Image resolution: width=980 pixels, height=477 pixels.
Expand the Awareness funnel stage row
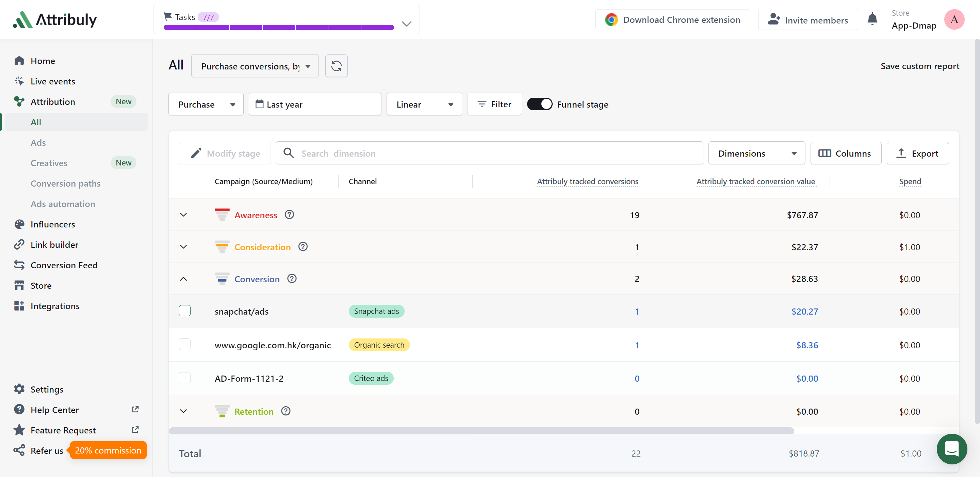[x=184, y=215]
